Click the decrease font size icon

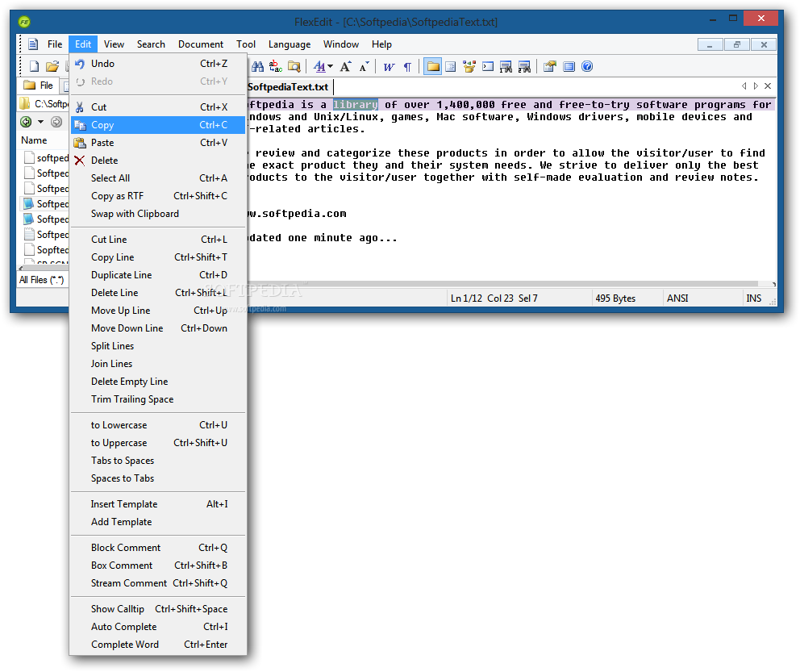pos(365,66)
